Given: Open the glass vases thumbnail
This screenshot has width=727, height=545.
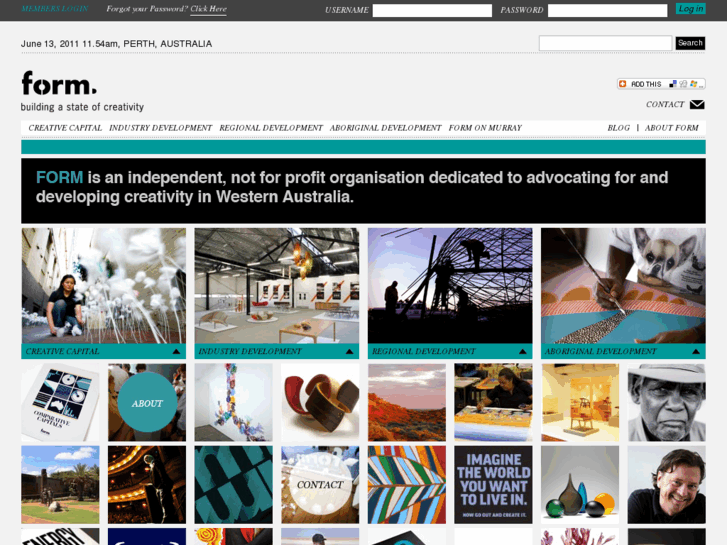Looking at the screenshot, I should (x=580, y=485).
